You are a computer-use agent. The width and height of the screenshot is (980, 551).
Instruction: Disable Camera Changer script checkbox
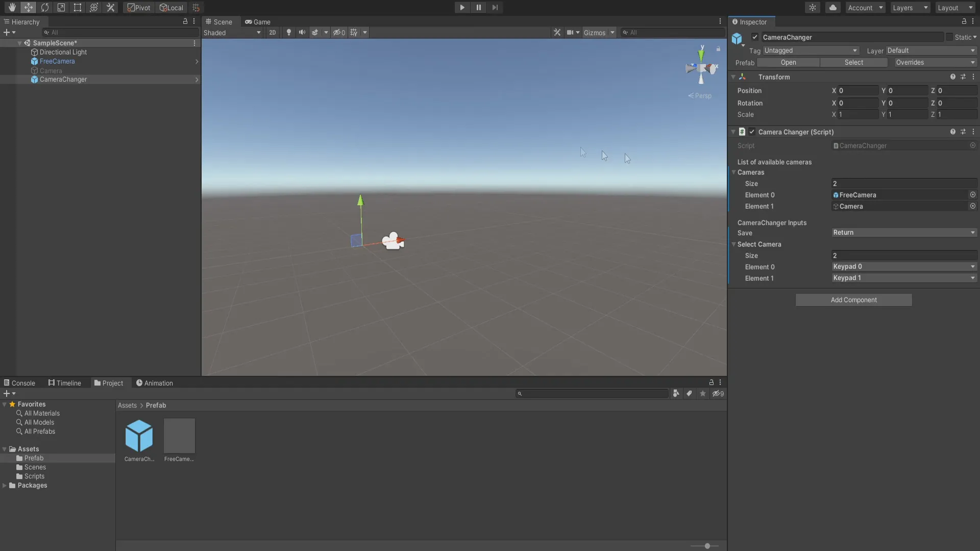pos(752,132)
